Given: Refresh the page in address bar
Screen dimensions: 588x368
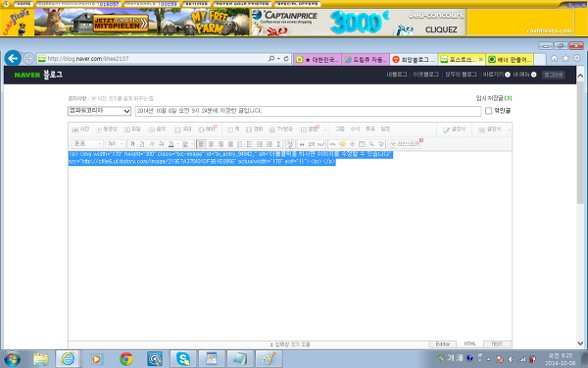Looking at the screenshot, I should tap(286, 59).
